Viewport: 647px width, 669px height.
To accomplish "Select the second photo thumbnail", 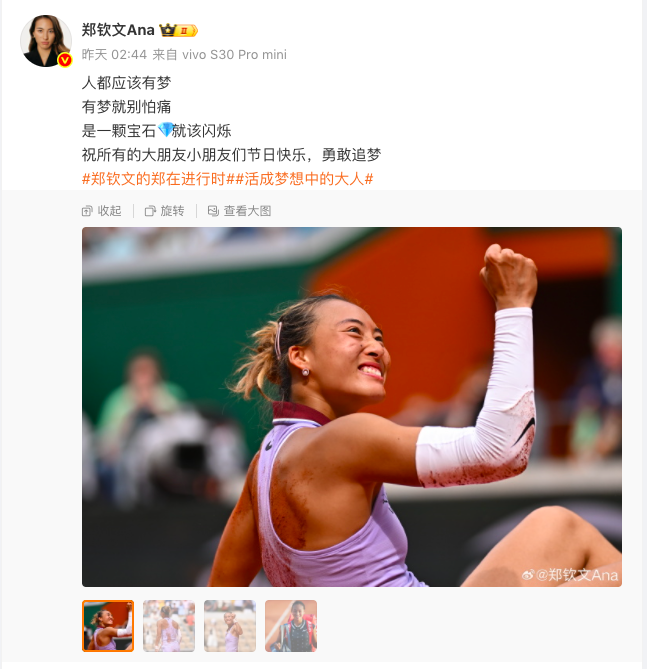I will 169,626.
